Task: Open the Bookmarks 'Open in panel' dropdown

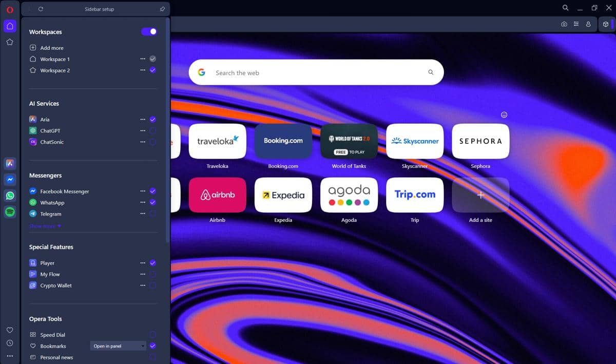Action: pos(118,346)
